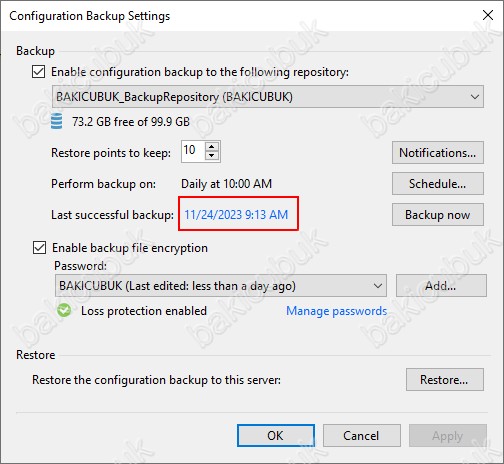Expand the encryption password dropdown
Screen dimensions: 504x464
[x=221, y=286]
